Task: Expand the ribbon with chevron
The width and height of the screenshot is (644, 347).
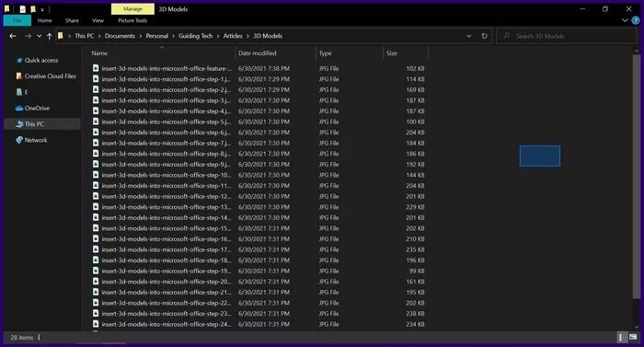Action: 625,20
